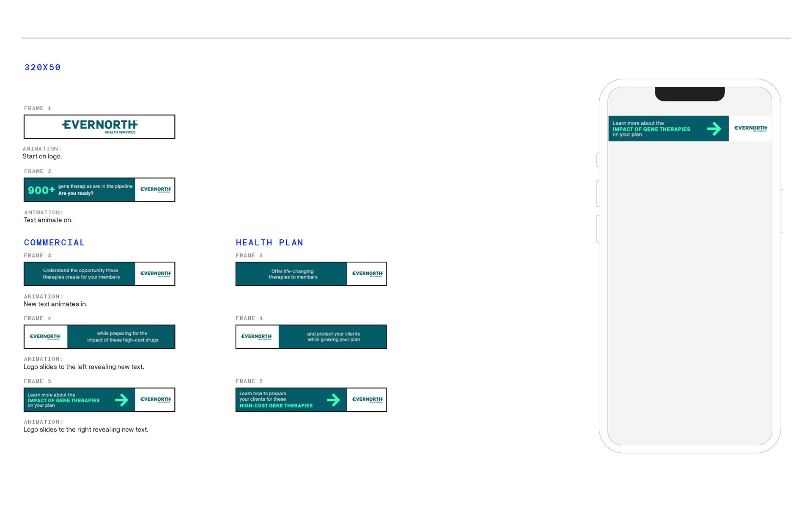The image size is (812, 525).
Task: Click Commercial Frame 3 'Understand the opportunity' banner
Action: point(99,274)
